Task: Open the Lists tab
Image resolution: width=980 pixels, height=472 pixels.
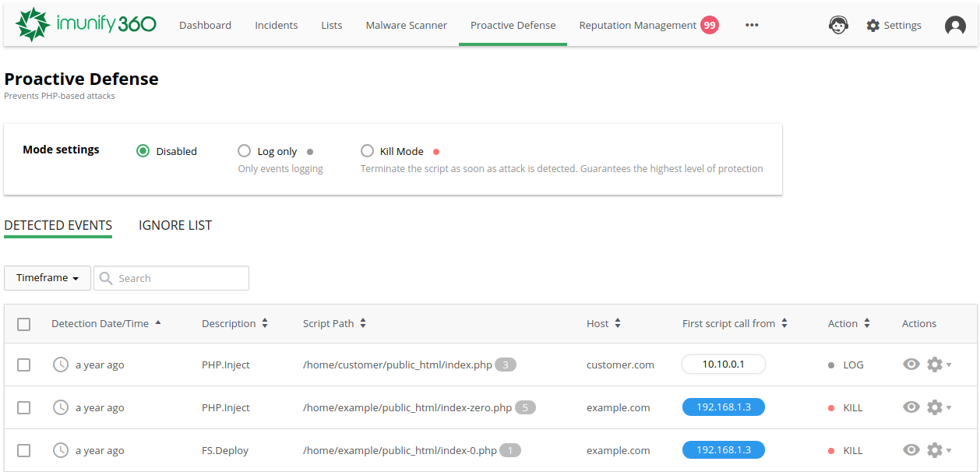Action: (x=332, y=25)
